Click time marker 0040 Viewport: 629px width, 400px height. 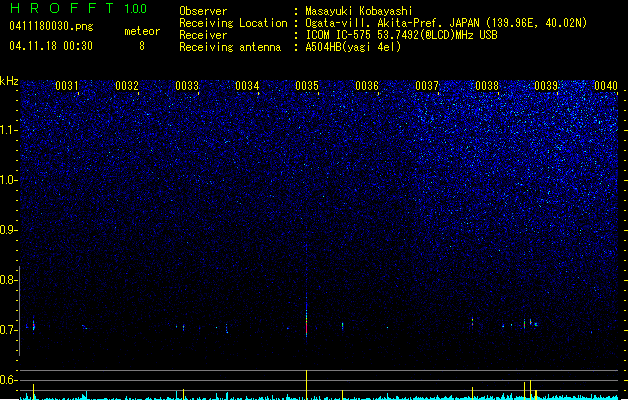pos(606,85)
